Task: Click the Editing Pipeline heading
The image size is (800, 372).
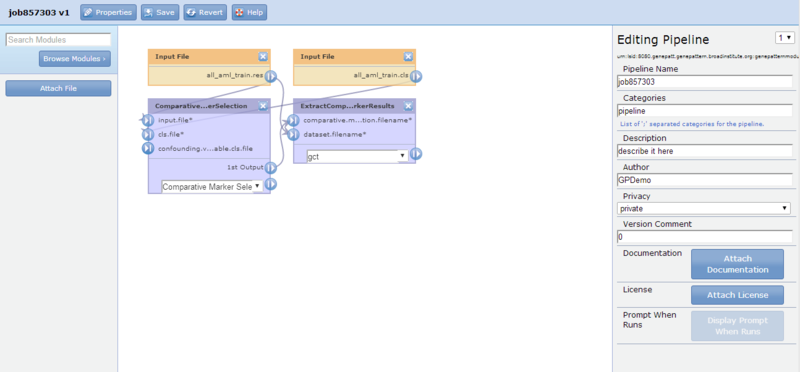Action: coord(663,40)
